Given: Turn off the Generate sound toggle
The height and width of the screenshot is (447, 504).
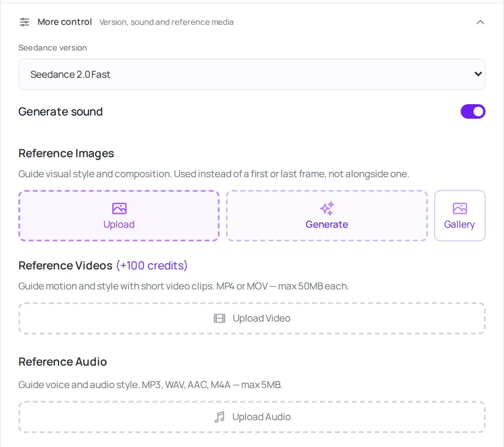Looking at the screenshot, I should pos(473,112).
